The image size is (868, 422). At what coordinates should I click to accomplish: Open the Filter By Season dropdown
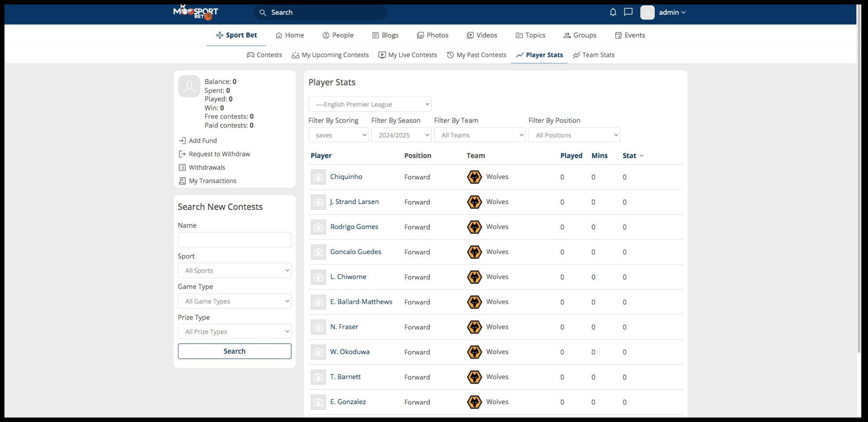point(401,135)
